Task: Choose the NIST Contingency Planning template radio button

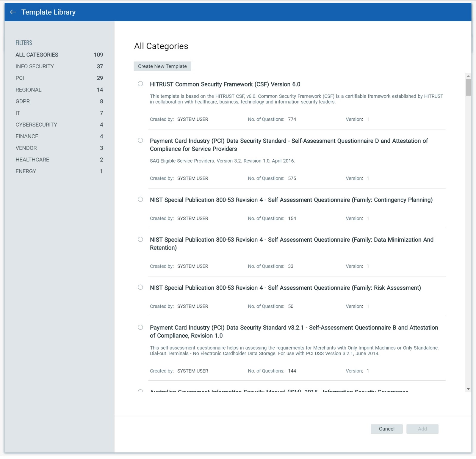Action: point(140,199)
